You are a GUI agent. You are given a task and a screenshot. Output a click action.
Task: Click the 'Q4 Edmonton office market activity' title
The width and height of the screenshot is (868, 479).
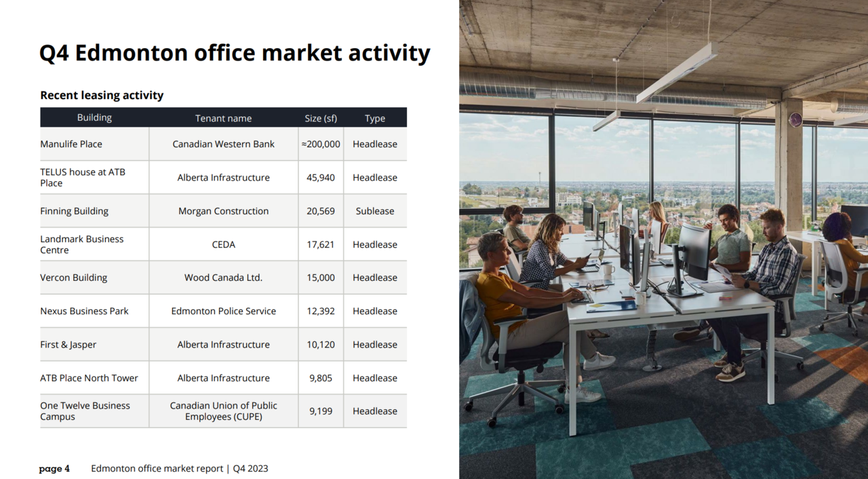pos(235,53)
